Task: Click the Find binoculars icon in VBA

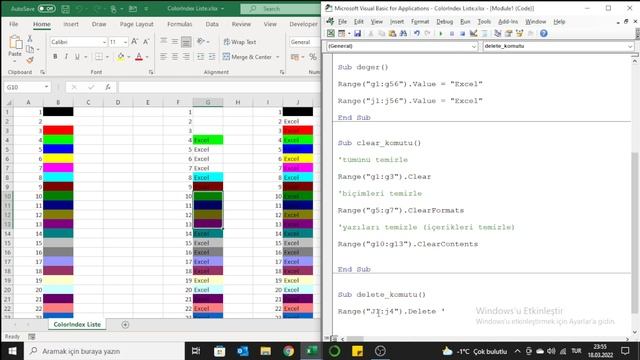Action: click(x=403, y=33)
